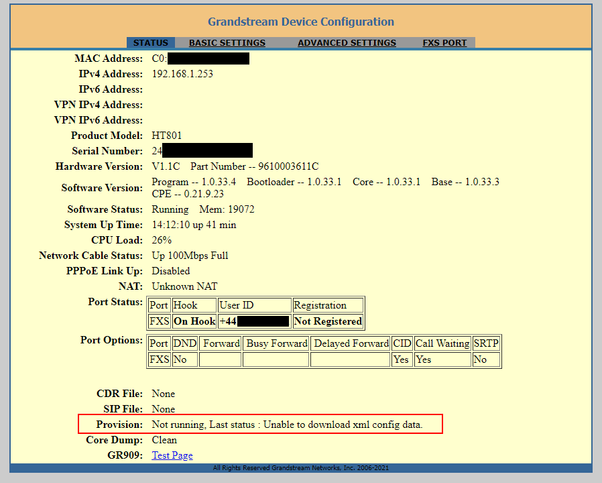The width and height of the screenshot is (602, 483).
Task: Click the SRTP No cell in Port Options
Action: [484, 359]
